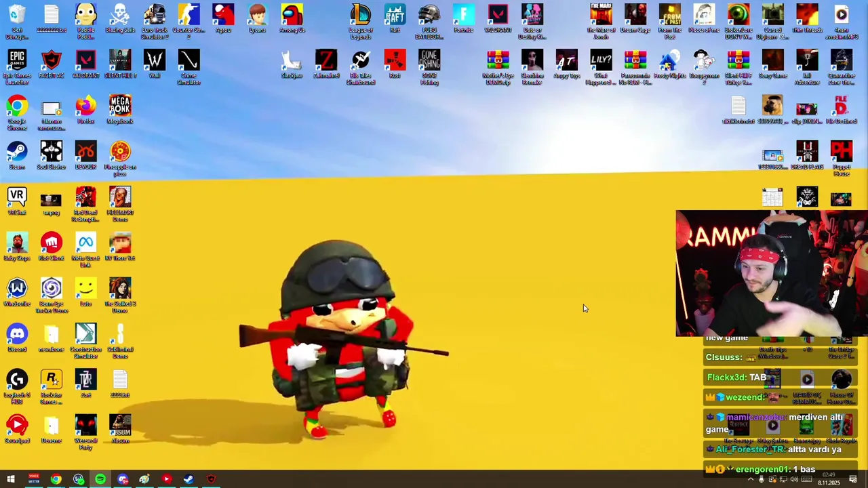Image resolution: width=868 pixels, height=488 pixels.
Task: Launch the Blazing Sails shortcut
Action: [120, 19]
